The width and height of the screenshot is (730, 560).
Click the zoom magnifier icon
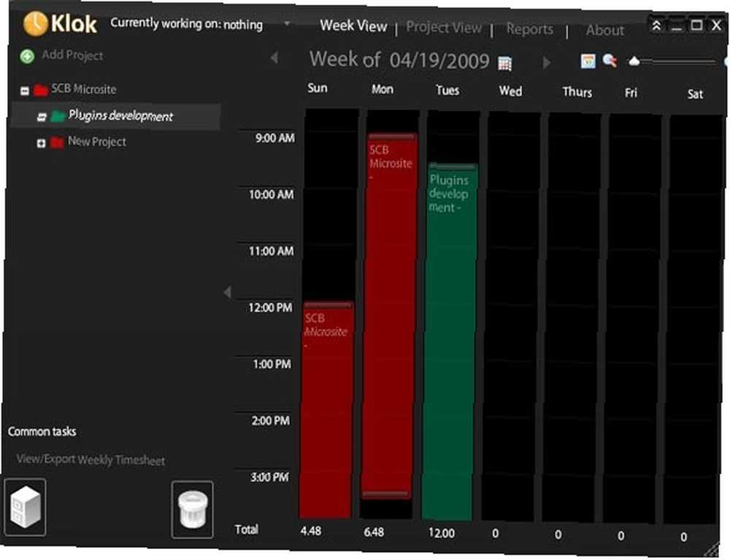(x=610, y=61)
